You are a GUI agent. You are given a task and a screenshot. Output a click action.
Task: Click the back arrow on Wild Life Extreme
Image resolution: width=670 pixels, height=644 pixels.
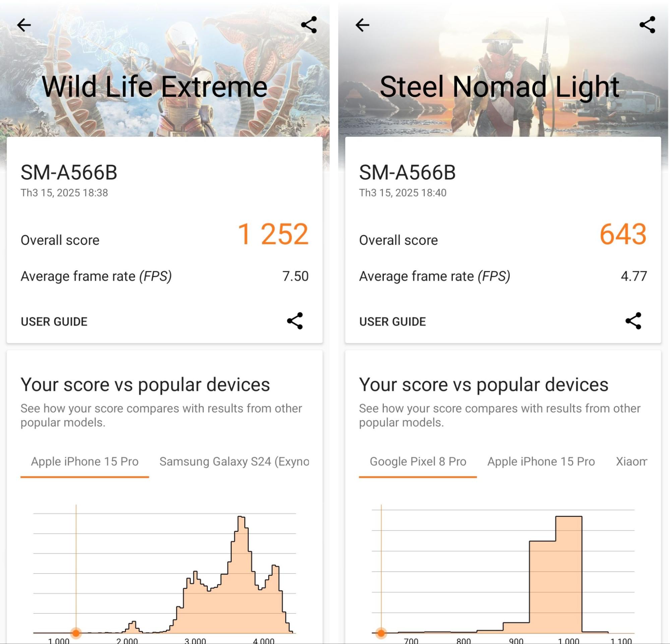click(x=24, y=26)
